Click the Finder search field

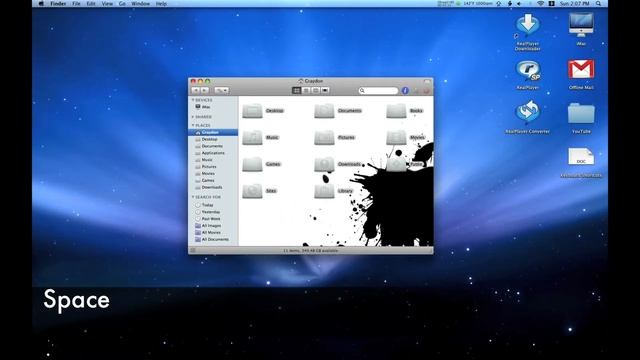pyautogui.click(x=378, y=91)
